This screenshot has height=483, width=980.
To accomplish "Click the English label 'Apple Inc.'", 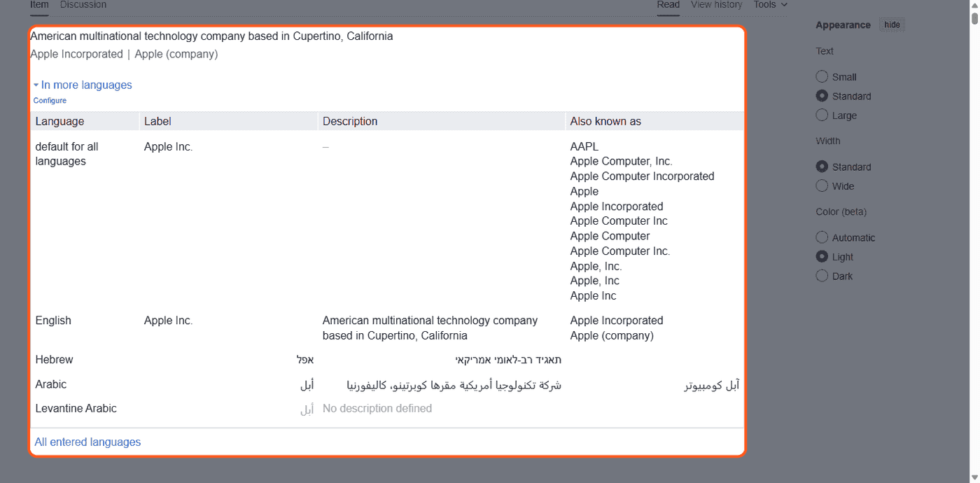I will [x=168, y=321].
